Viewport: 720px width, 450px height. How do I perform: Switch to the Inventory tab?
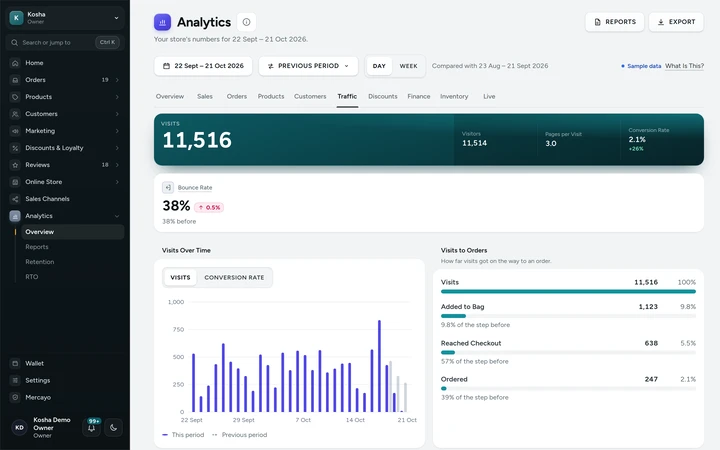coord(454,96)
